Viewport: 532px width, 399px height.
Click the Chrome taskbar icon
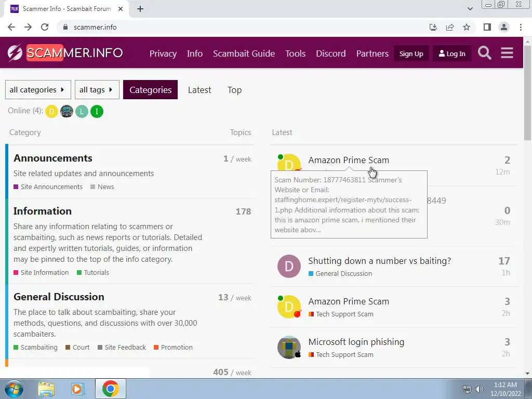110,389
